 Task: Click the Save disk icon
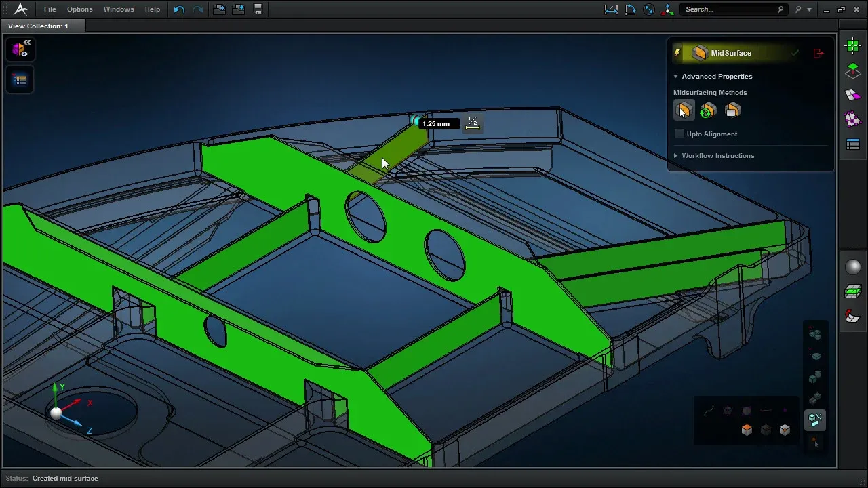pos(258,9)
